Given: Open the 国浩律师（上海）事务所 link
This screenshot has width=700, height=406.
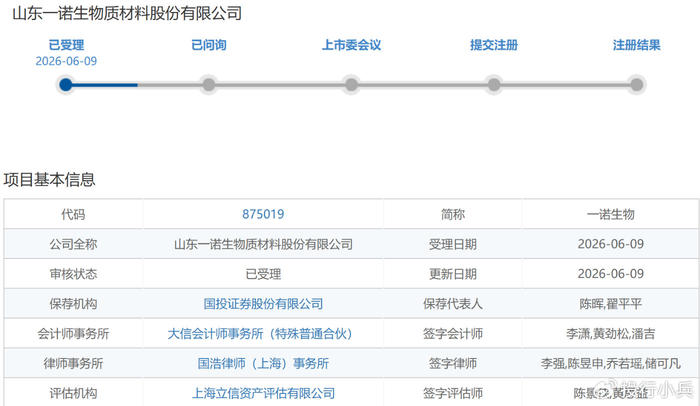Looking at the screenshot, I should pyautogui.click(x=263, y=364).
